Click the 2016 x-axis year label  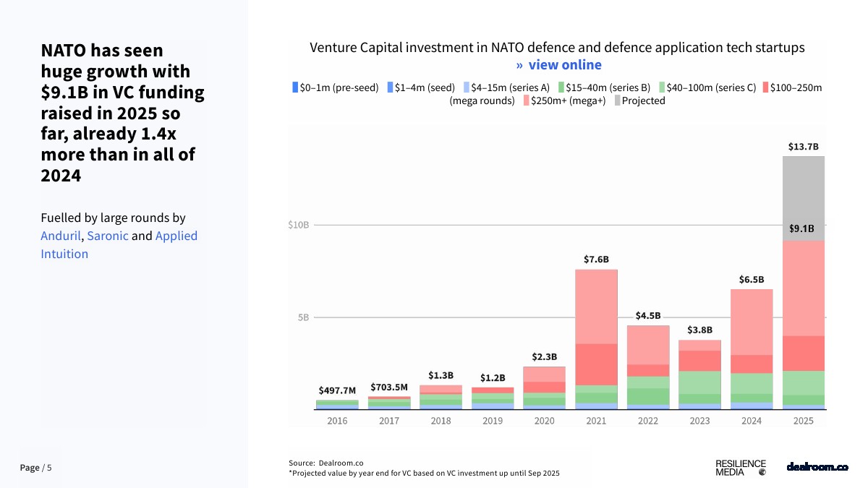336,421
